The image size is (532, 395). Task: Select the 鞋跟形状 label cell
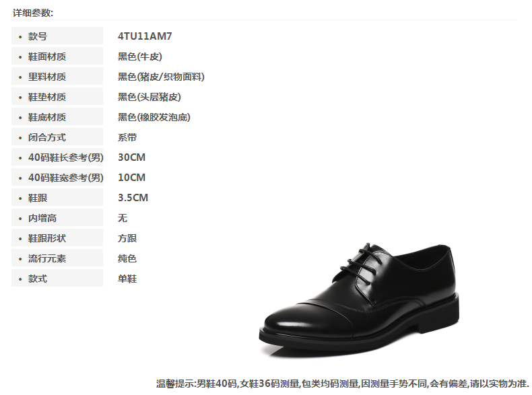pyautogui.click(x=57, y=238)
